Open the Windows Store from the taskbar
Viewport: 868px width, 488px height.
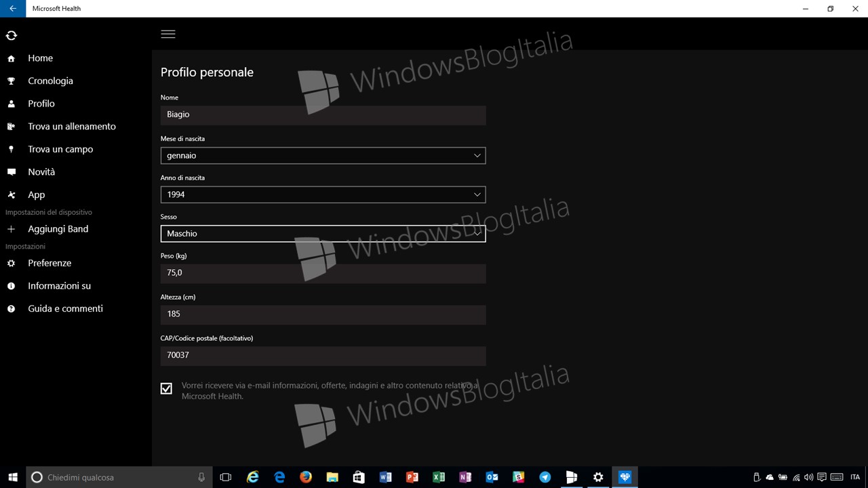(359, 477)
